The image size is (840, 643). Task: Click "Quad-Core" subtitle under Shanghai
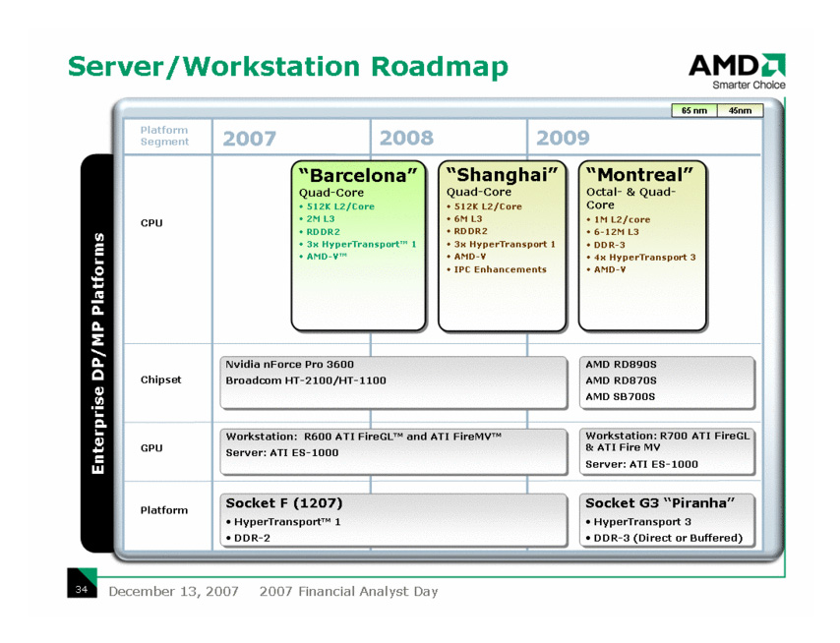tap(479, 192)
